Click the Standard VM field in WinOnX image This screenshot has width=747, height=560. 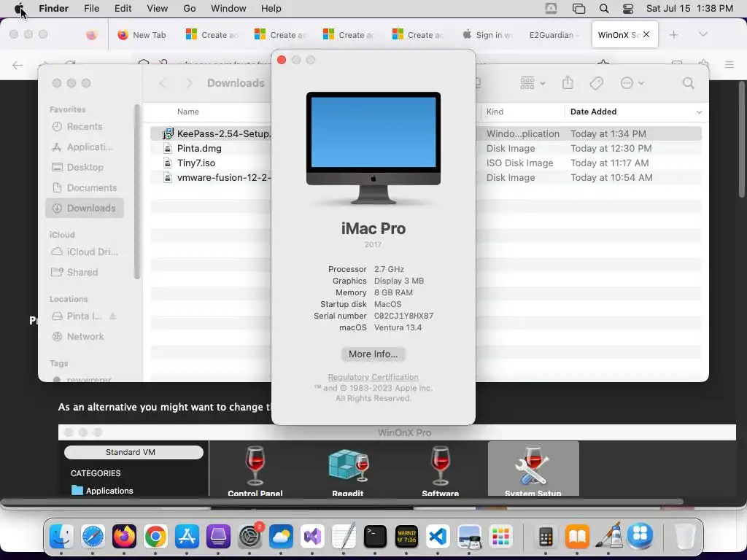tap(133, 452)
